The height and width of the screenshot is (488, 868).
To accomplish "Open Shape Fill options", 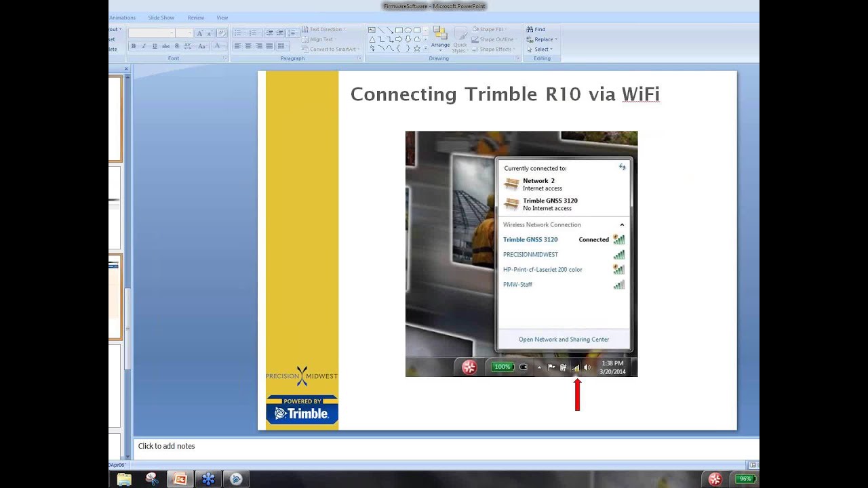I will tap(490, 30).
